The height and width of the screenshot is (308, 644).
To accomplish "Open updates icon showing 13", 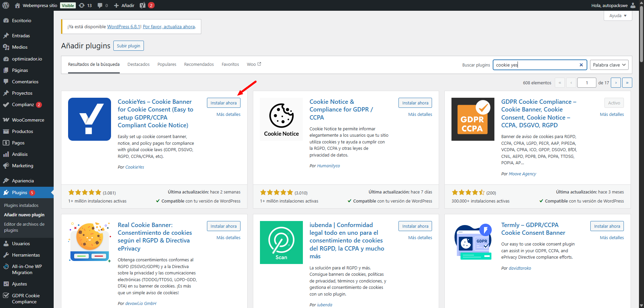I will (82, 5).
